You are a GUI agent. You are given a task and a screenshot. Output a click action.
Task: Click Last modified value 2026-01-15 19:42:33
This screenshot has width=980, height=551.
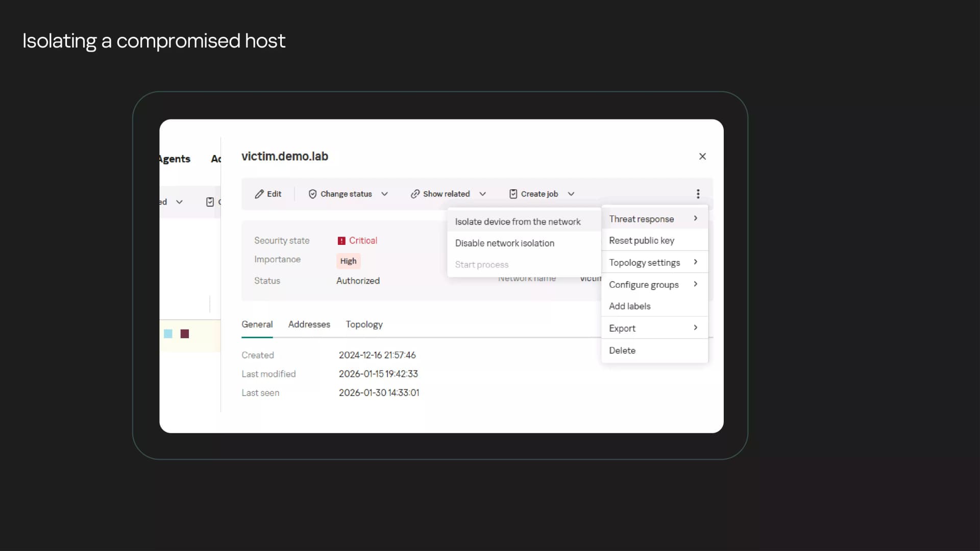coord(378,374)
